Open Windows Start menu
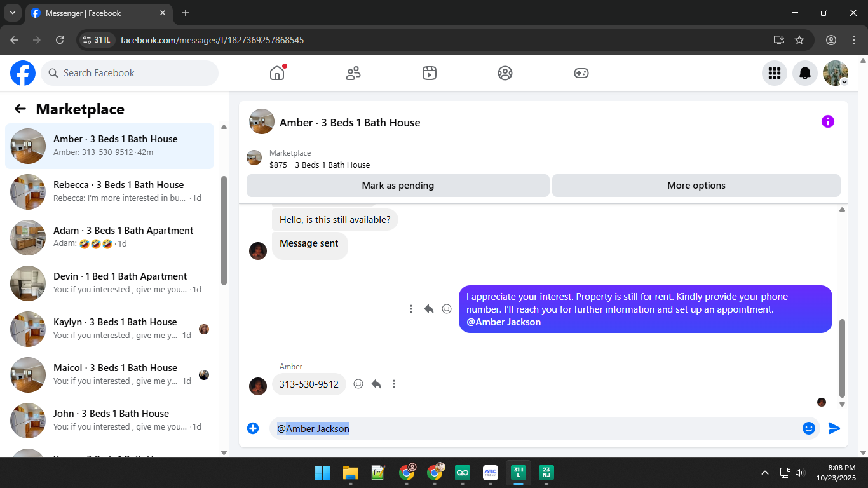Viewport: 868px width, 488px height. point(322,473)
